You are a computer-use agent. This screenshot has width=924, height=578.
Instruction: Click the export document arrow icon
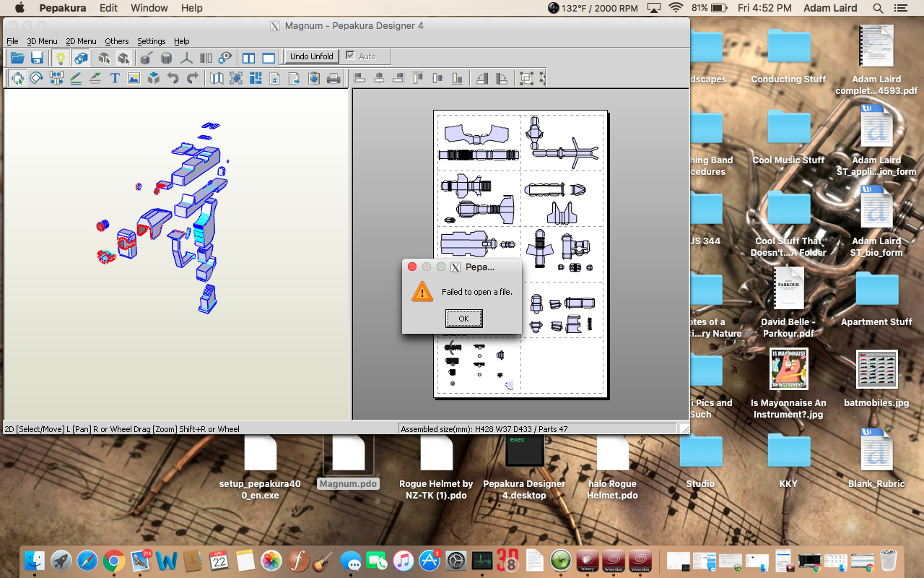coord(295,78)
